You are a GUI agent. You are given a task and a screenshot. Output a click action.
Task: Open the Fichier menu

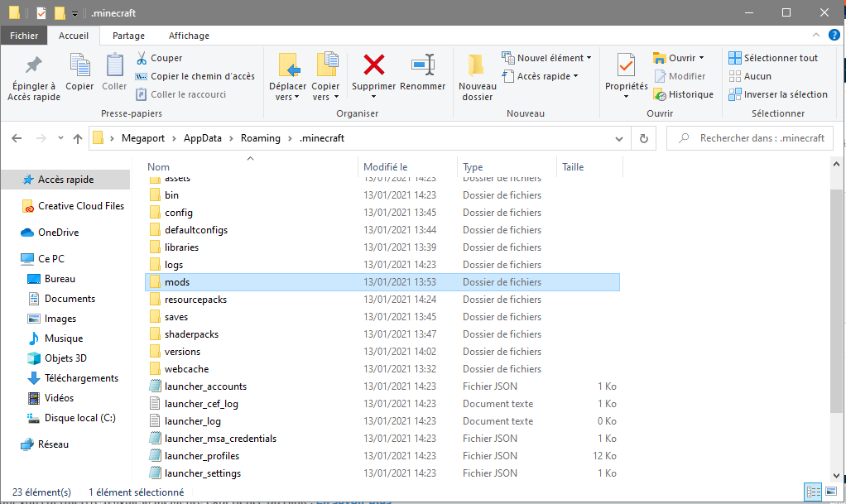pos(24,36)
